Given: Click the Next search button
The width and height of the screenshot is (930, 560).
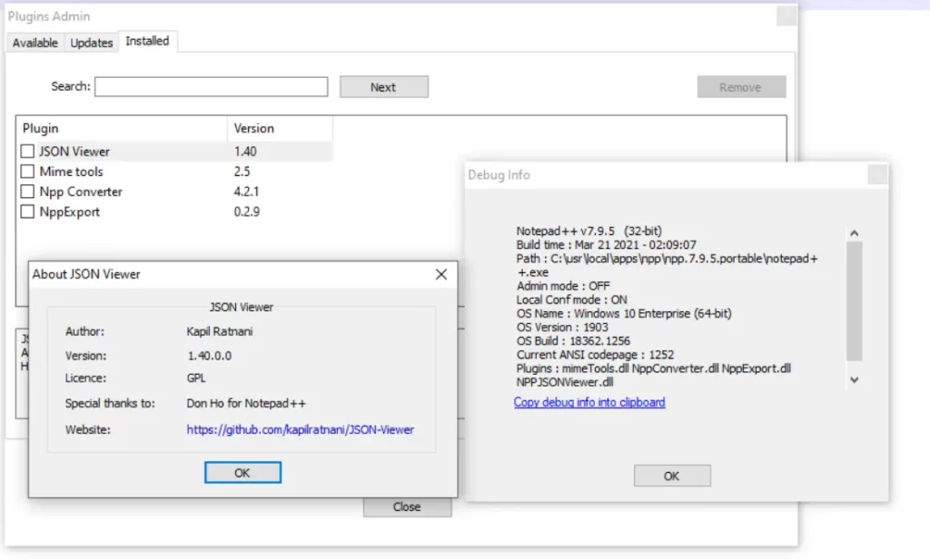Looking at the screenshot, I should point(384,87).
